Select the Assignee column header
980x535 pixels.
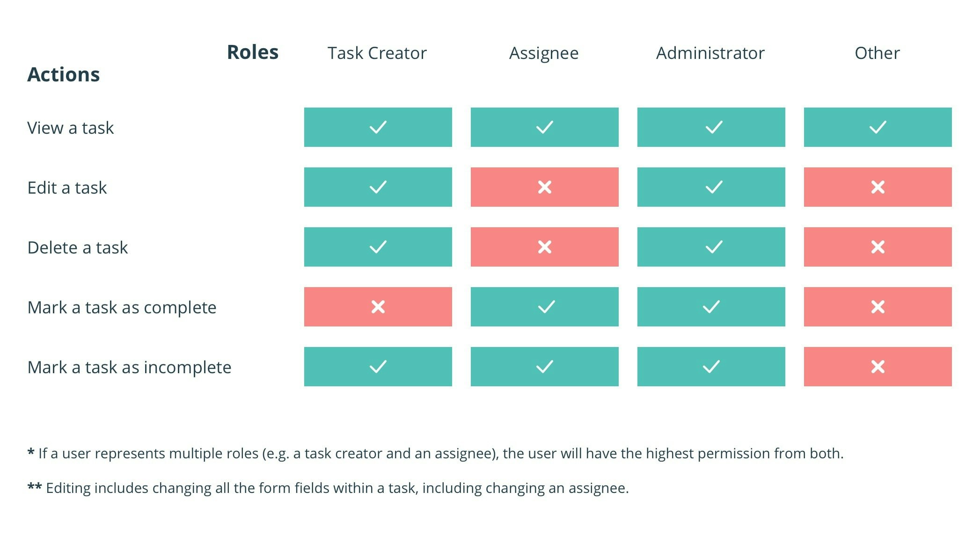543,53
